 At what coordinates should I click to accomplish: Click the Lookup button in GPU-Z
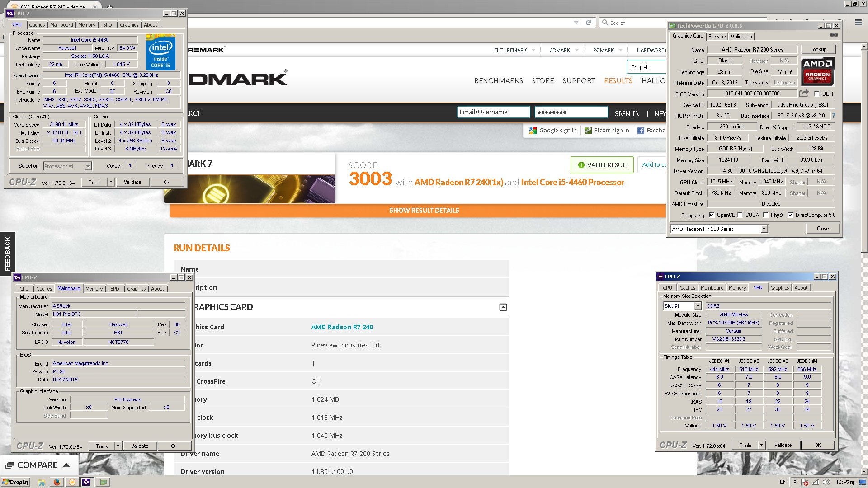coord(818,49)
